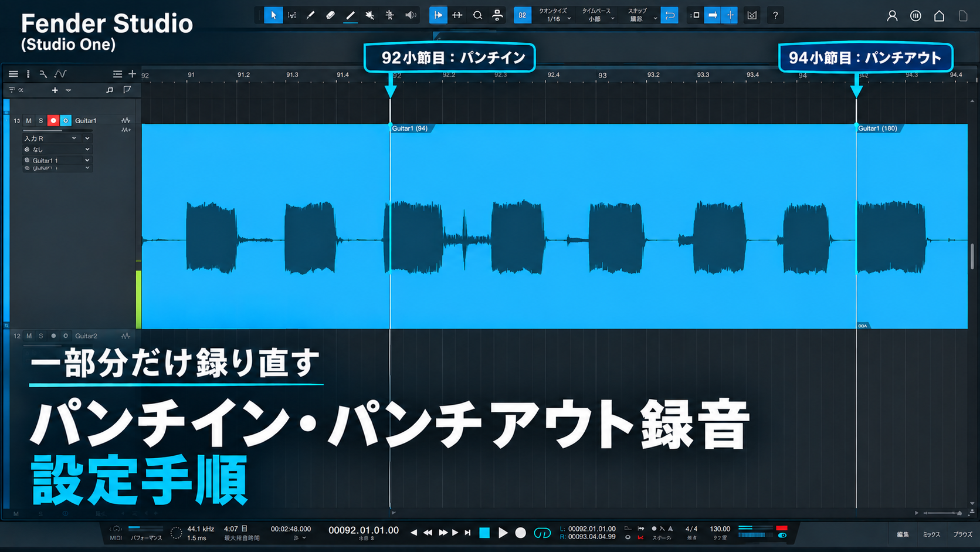Select the Paint (pencil line) tool
This screenshot has width=980, height=552.
[350, 15]
